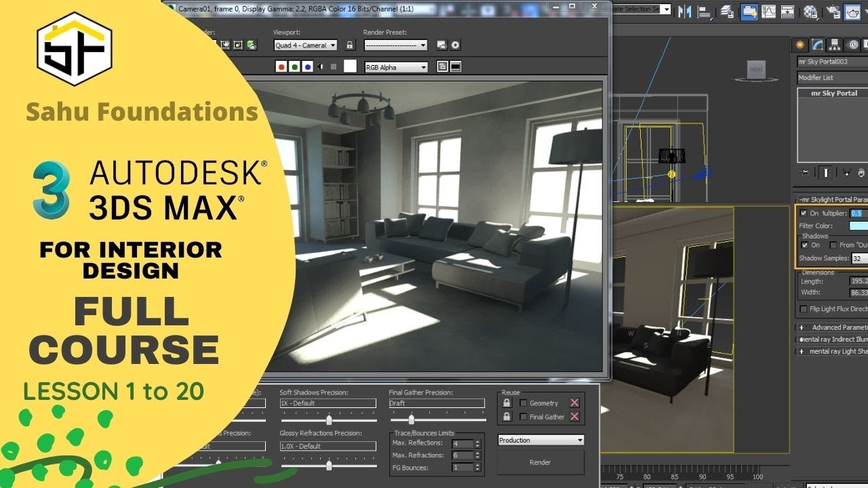This screenshot has width=868, height=488.
Task: Open the Modifier List dropdown
Action: pos(833,78)
